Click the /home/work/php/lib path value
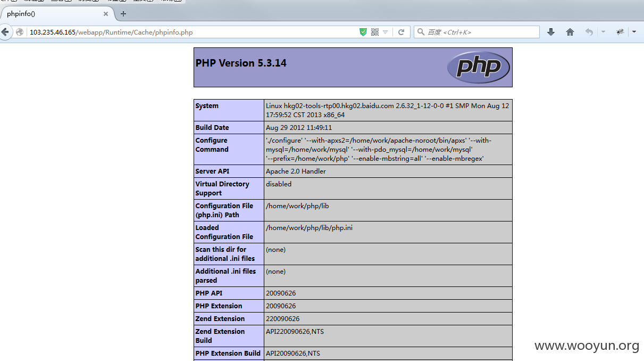644x361 pixels. [x=297, y=206]
